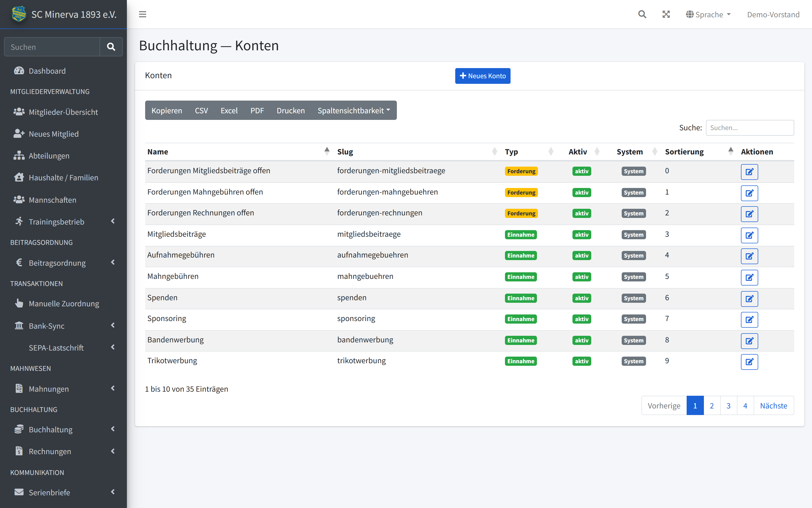Viewport: 812px width, 508px height.
Task: Edit the Bandenwerbung account
Action: pyautogui.click(x=749, y=341)
